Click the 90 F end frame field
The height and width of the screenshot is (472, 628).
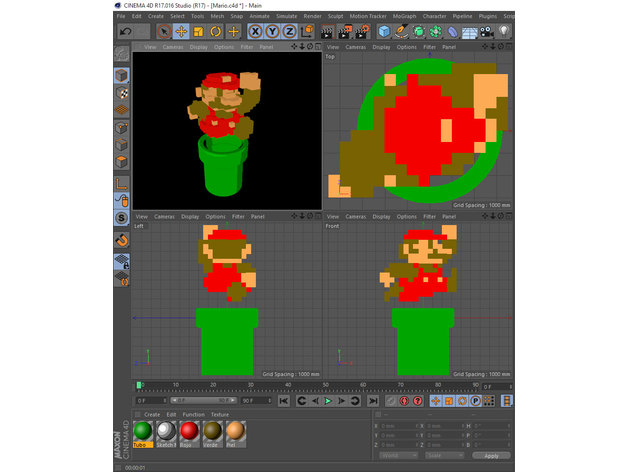point(256,400)
